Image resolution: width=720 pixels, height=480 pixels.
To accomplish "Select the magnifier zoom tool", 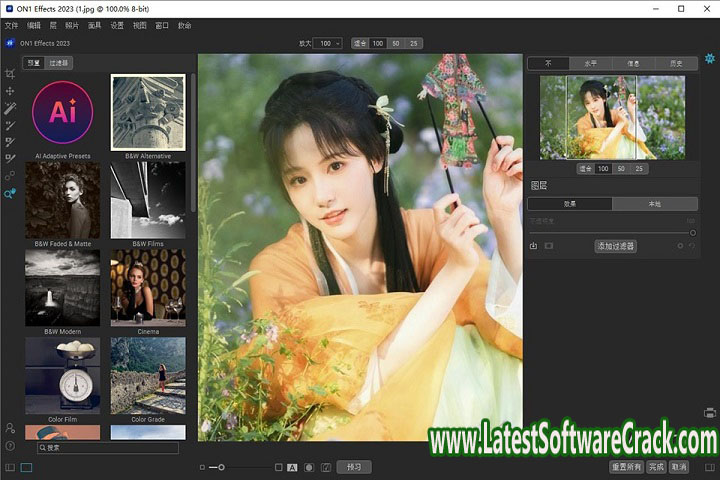I will click(10, 193).
